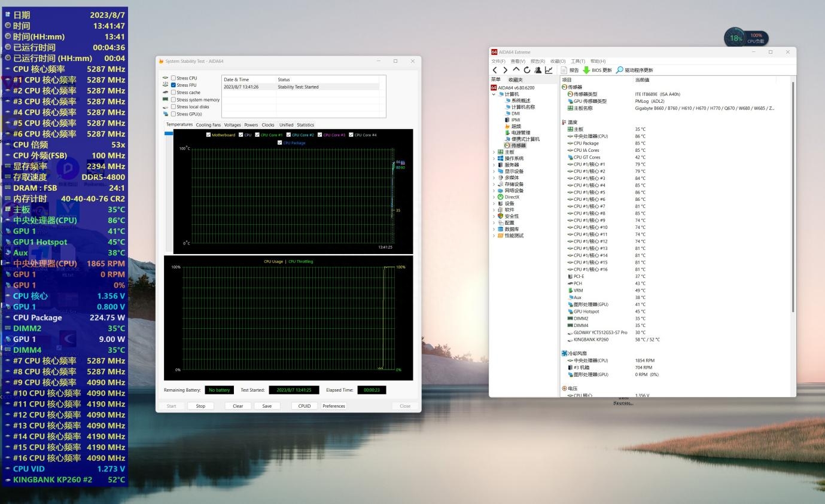Click the back arrow in AIDA64 toolbar
This screenshot has width=825, height=504.
point(495,70)
